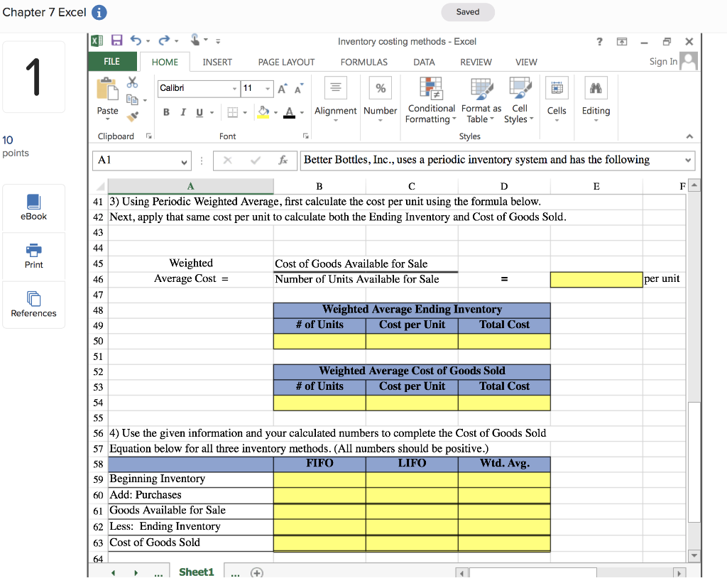Screen dimensions: 727x588
Task: Click the Sign In link
Action: point(664,61)
